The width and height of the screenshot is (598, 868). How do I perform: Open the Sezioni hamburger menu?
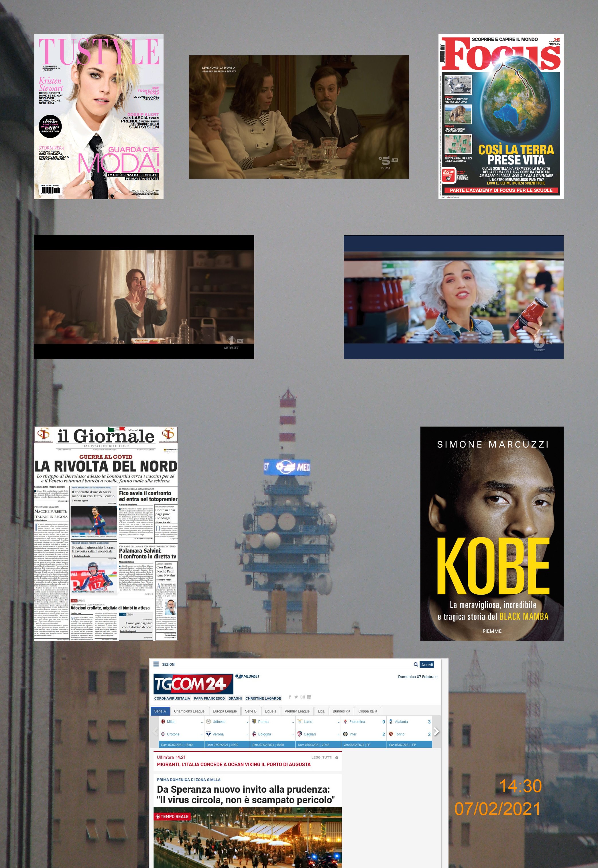coord(156,664)
